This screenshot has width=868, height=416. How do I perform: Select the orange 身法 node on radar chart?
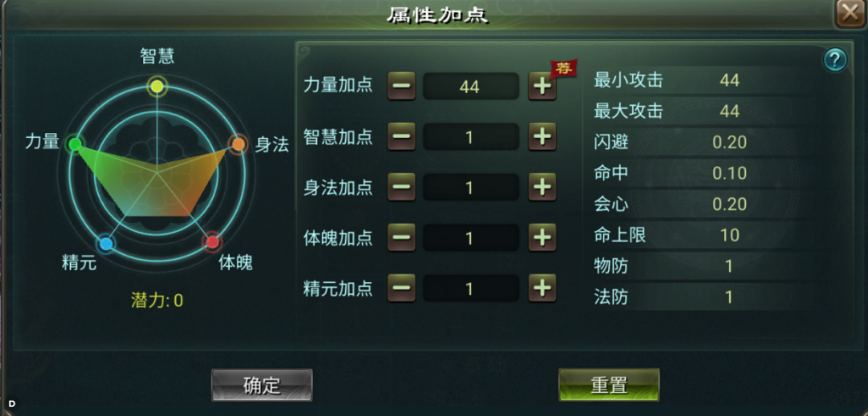[x=239, y=145]
